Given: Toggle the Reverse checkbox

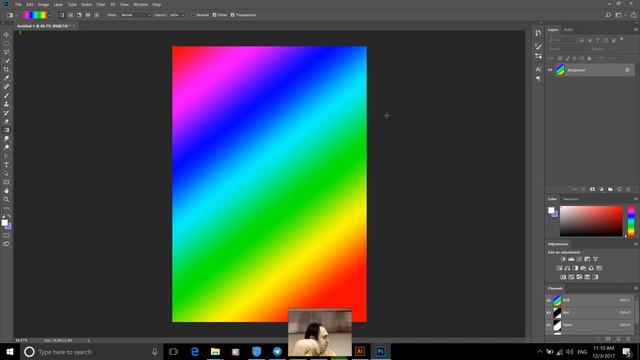Looking at the screenshot, I should click(193, 15).
